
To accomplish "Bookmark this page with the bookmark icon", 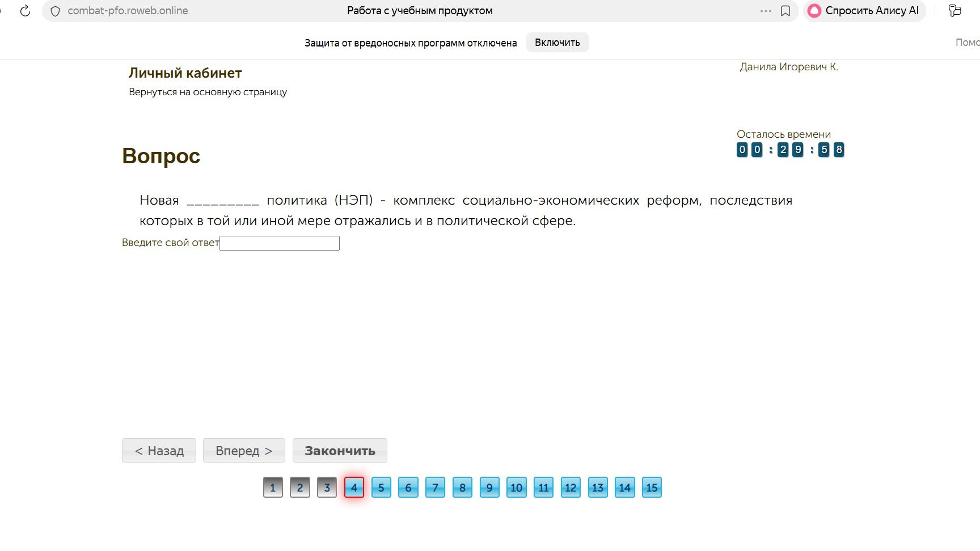I will (x=785, y=11).
